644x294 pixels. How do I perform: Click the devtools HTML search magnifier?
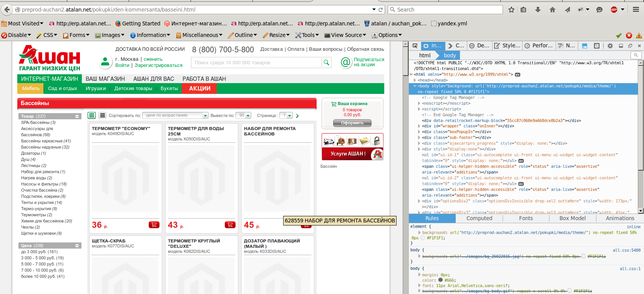636,55
